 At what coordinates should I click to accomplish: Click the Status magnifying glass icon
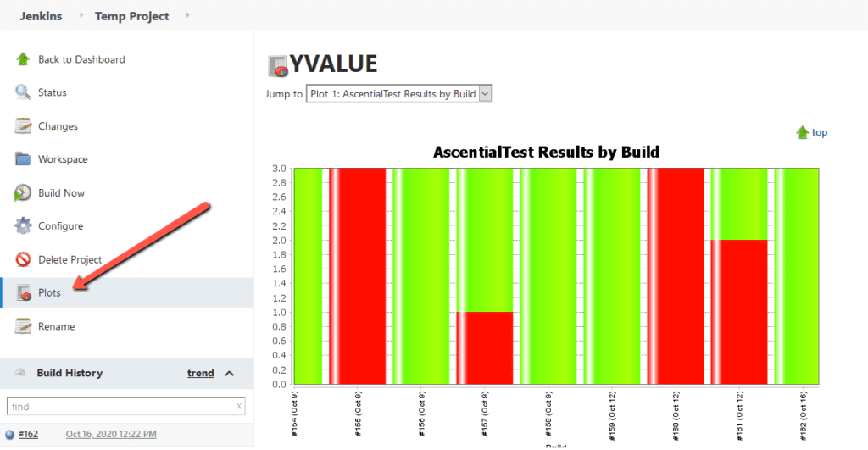tap(23, 92)
